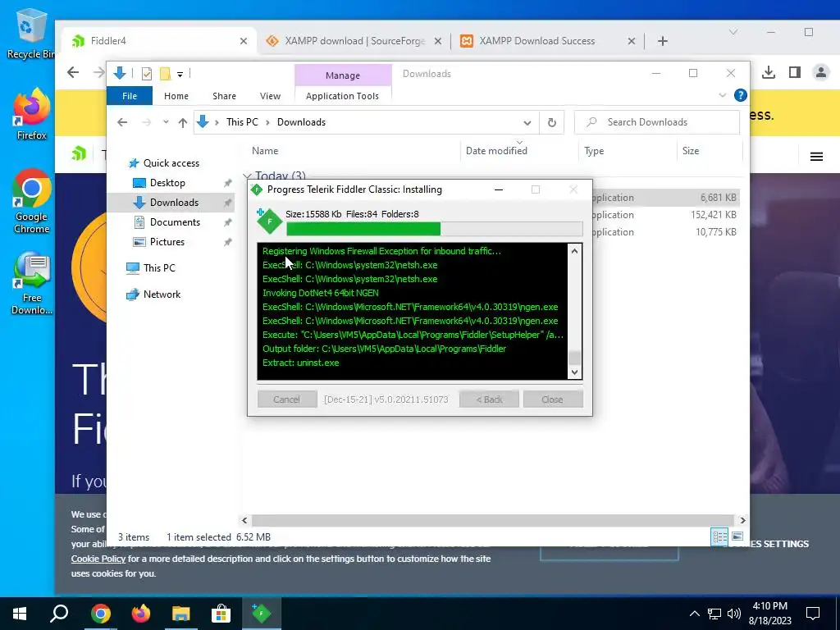Click the network tray icon

[714, 614]
